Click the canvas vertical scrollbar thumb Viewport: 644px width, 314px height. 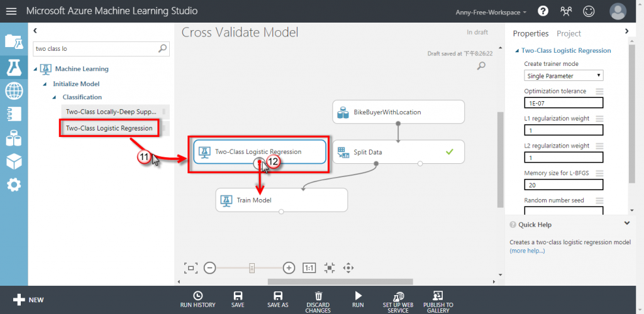click(500, 160)
